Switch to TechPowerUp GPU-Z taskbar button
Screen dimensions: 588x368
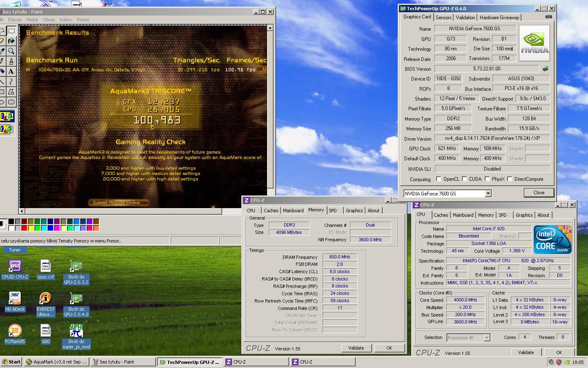point(189,362)
